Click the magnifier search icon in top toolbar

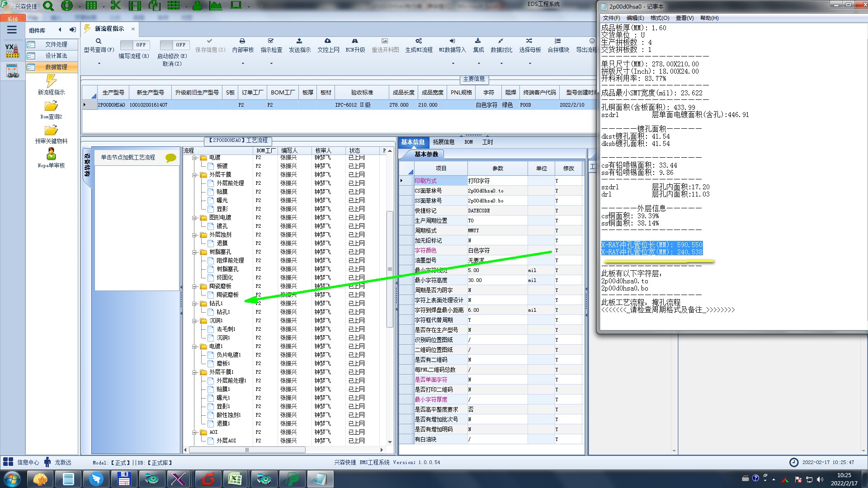click(48, 6)
